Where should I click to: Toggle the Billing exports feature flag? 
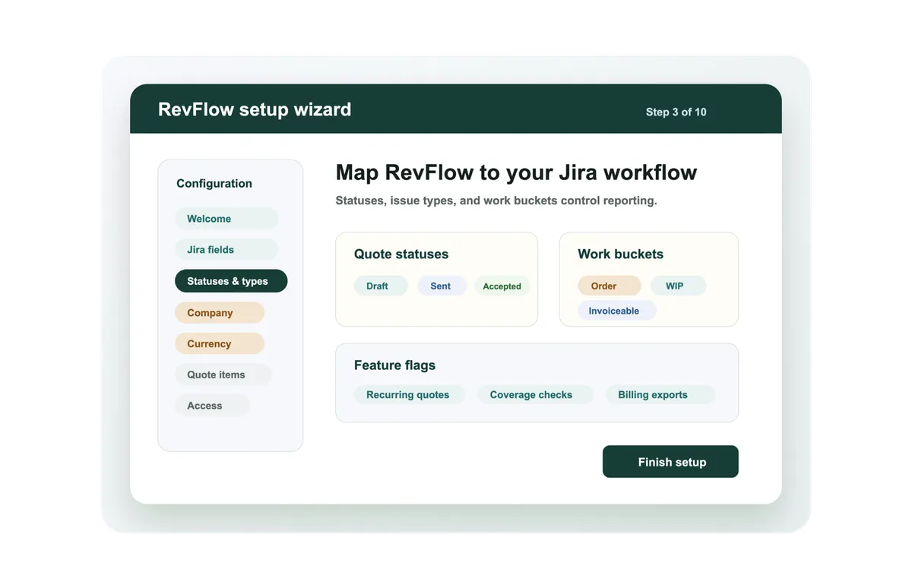(660, 395)
